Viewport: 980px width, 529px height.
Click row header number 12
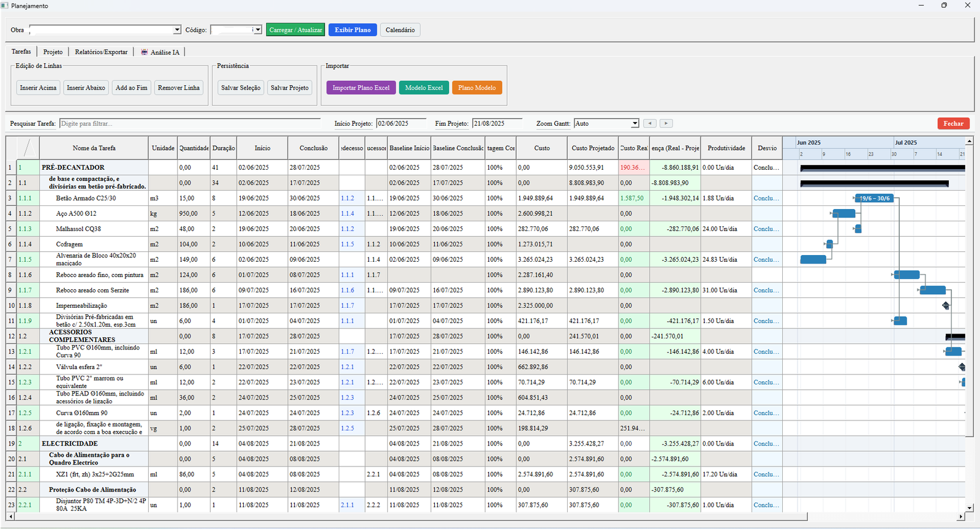coord(11,336)
